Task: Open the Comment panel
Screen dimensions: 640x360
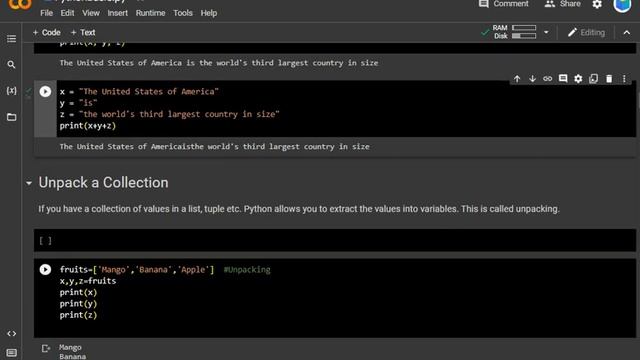Action: coord(504,4)
